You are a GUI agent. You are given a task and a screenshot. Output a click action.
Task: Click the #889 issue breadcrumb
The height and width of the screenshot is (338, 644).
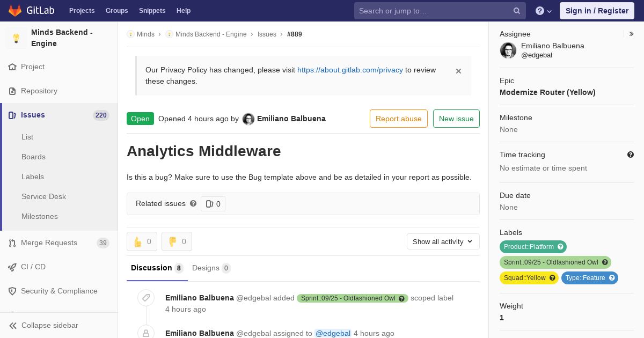click(295, 34)
